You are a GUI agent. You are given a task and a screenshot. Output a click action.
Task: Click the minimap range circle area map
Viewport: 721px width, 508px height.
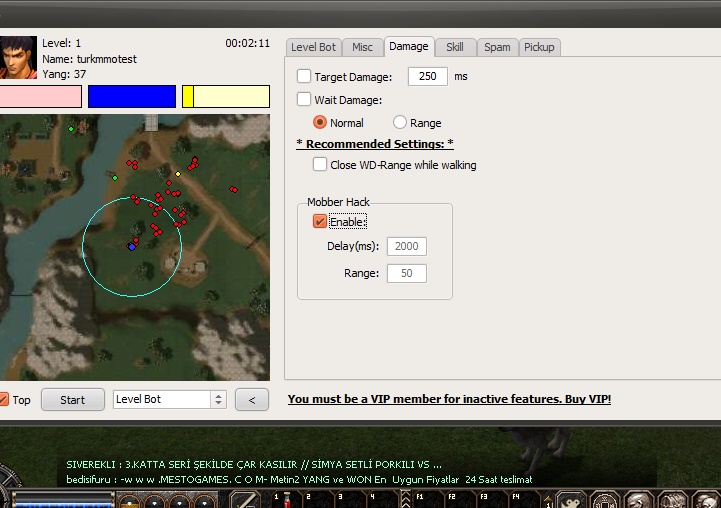tap(132, 247)
